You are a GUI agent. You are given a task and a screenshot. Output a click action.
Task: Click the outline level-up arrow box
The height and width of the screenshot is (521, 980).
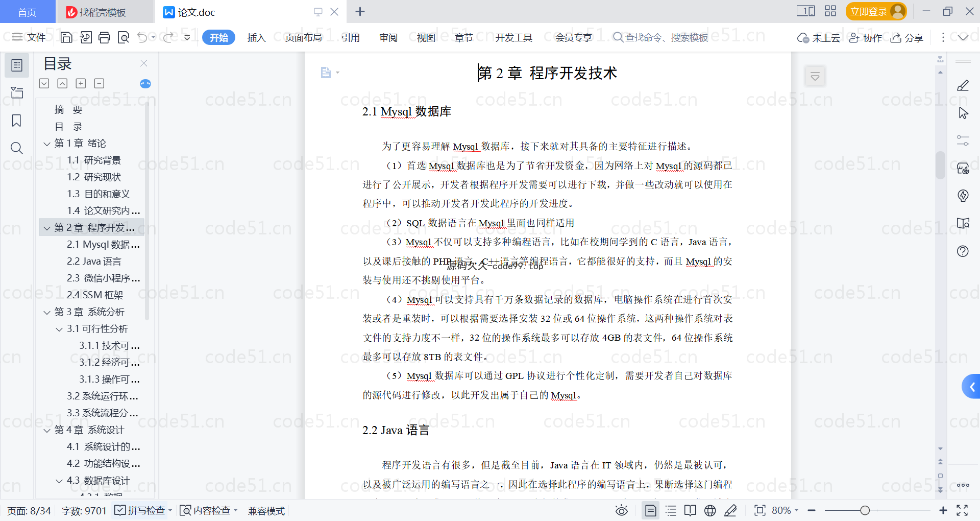click(62, 83)
